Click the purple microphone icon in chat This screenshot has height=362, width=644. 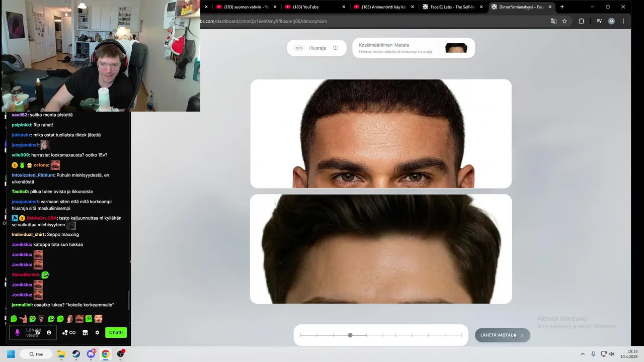tap(17, 332)
